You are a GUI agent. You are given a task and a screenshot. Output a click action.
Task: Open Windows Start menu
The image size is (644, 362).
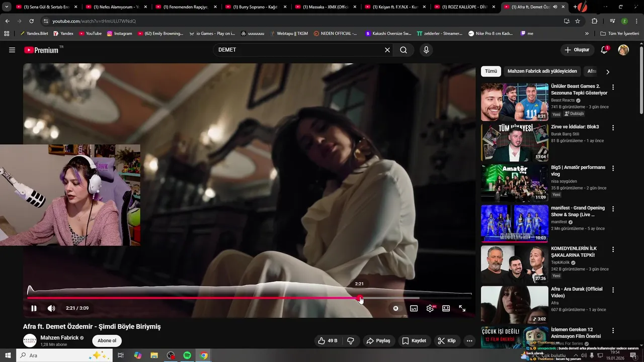(8, 355)
